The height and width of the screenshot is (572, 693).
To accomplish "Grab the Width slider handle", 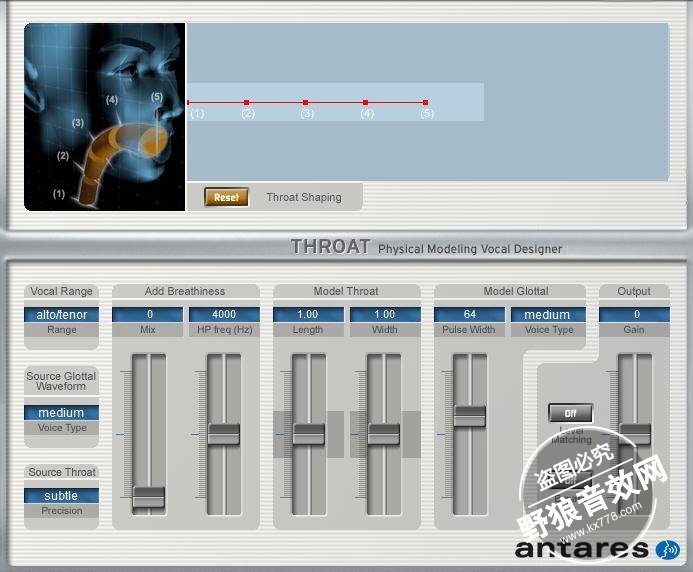I will 384,434.
